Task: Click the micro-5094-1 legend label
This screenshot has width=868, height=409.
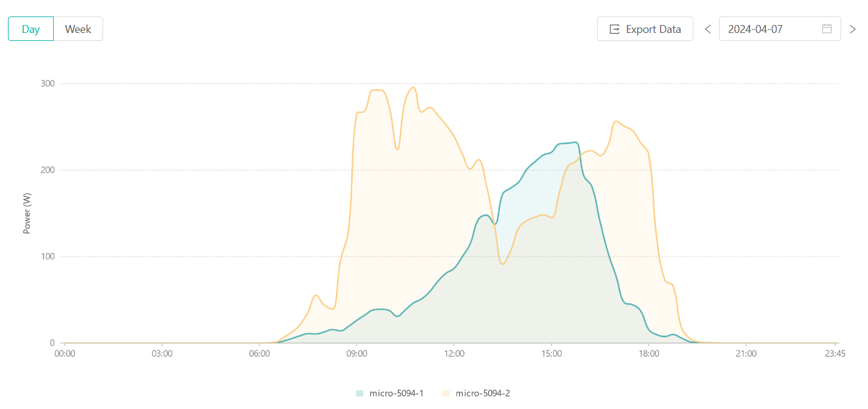Action: (x=396, y=393)
